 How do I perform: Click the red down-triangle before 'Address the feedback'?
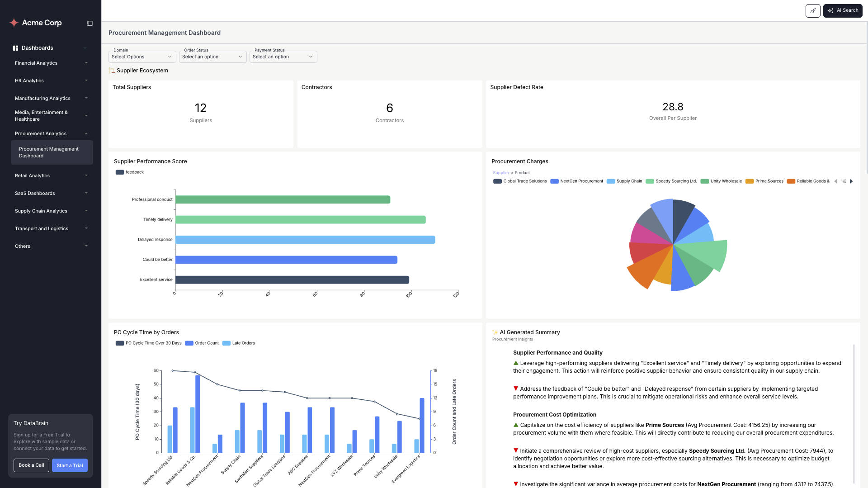516,389
